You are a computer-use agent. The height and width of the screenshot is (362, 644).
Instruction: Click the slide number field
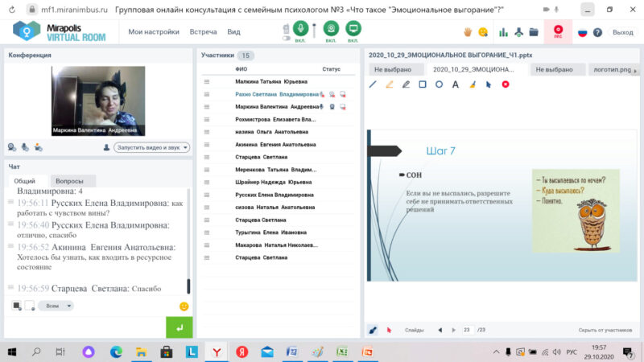pos(468,330)
